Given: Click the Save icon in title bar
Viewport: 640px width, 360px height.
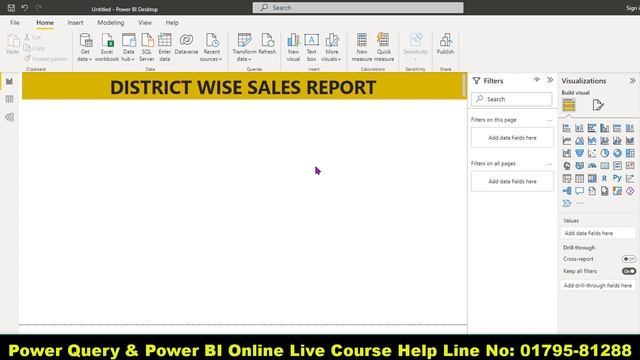Looking at the screenshot, I should coord(11,8).
